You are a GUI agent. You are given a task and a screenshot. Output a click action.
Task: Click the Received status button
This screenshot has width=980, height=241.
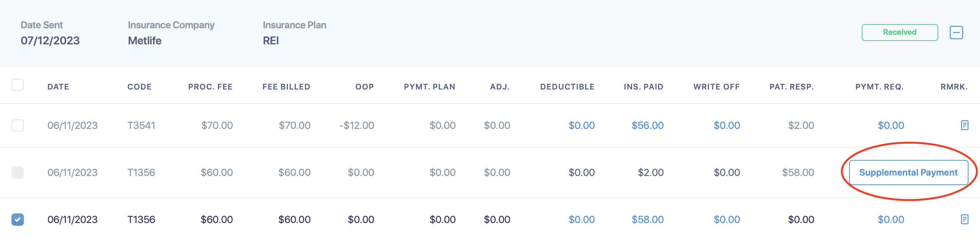[900, 33]
